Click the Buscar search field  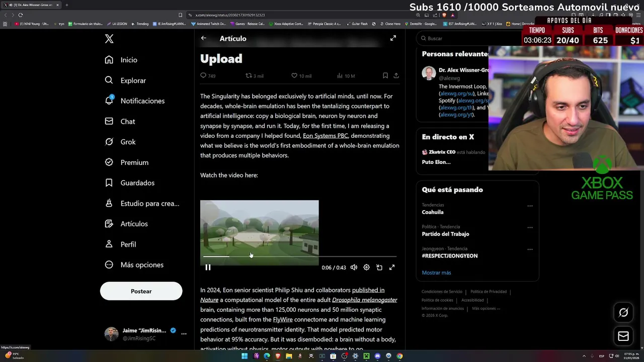click(x=453, y=38)
